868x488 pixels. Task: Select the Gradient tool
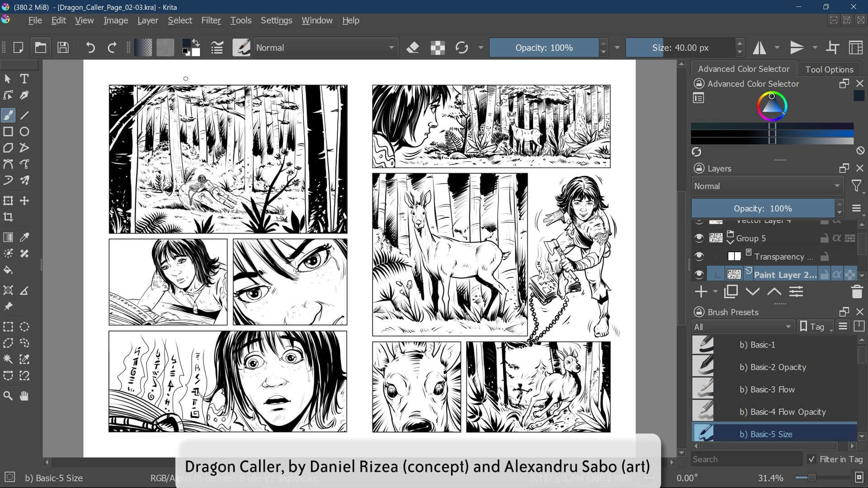click(8, 237)
